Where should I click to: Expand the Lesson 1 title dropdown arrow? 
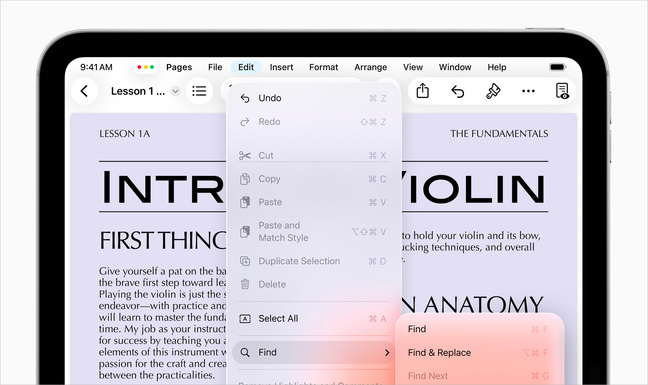(175, 91)
